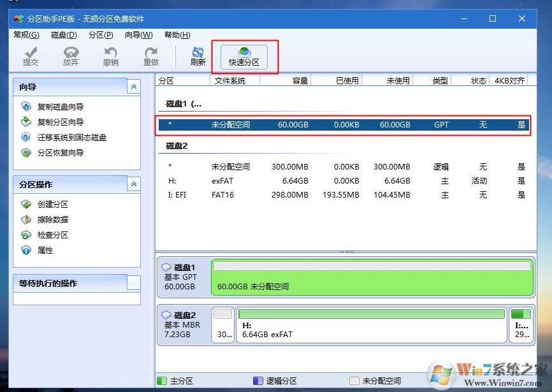552x392 pixels.
Task: Click the 刷新 (Refresh) icon
Action: click(198, 56)
